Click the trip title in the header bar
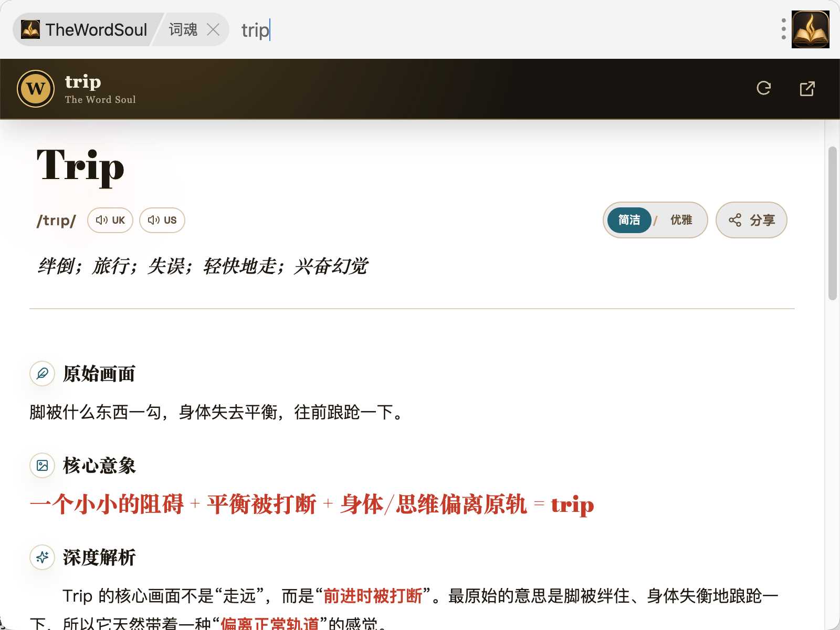This screenshot has height=630, width=840. click(83, 81)
